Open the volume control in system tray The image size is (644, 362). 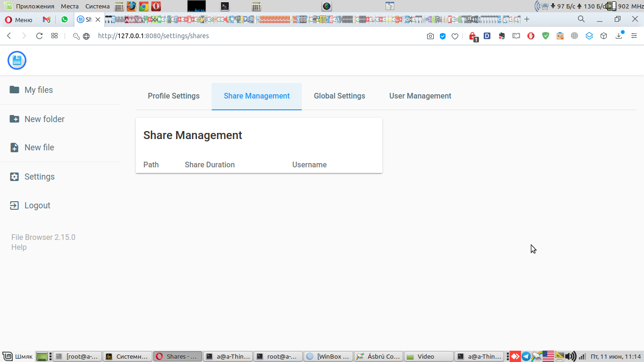(571, 356)
